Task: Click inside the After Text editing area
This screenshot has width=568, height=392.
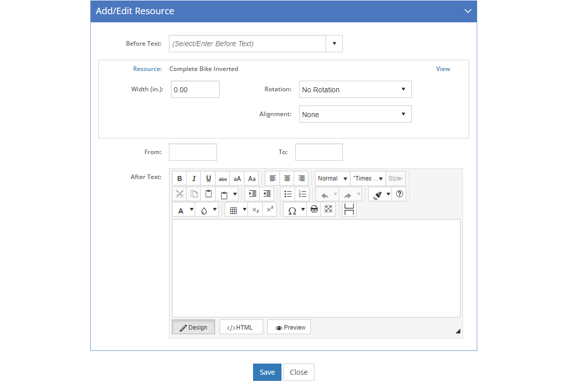Action: click(316, 268)
